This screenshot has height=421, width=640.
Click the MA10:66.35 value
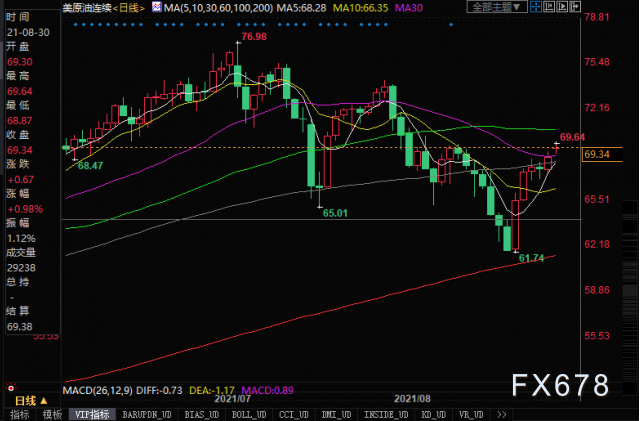pos(360,7)
